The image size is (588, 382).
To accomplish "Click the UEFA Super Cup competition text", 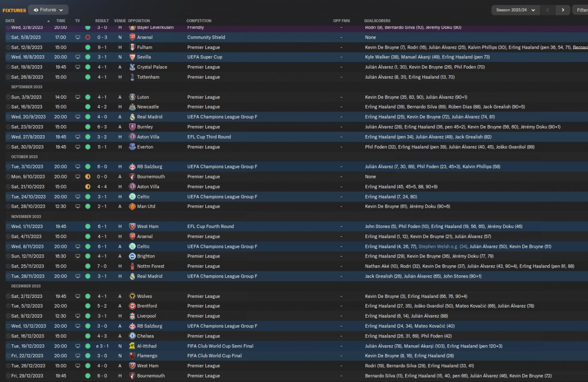I will (x=205, y=57).
